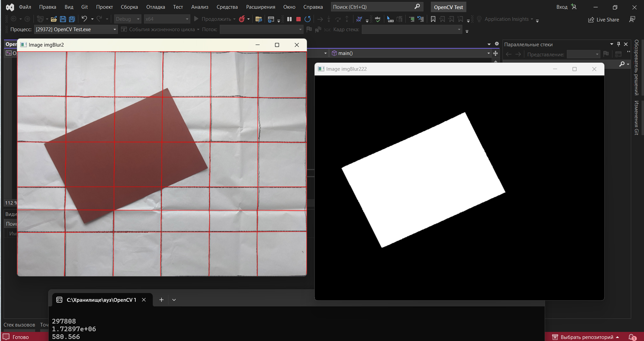Open the Расширения menu
The height and width of the screenshot is (341, 644).
pos(261,7)
